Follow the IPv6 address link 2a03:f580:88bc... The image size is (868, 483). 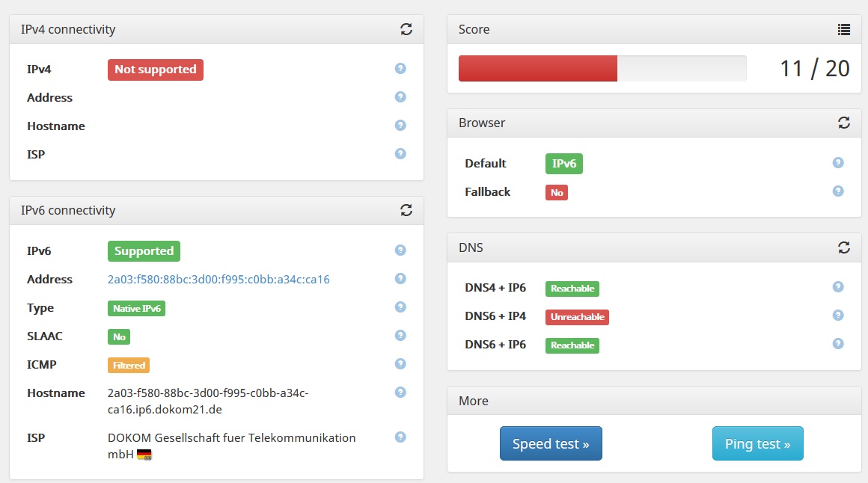(218, 280)
